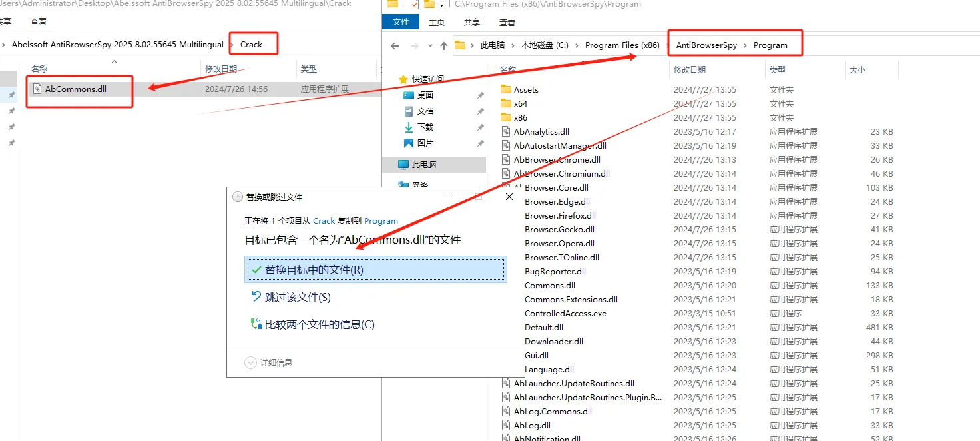Click the Program link in the dialog
This screenshot has height=441, width=980.
coord(381,220)
